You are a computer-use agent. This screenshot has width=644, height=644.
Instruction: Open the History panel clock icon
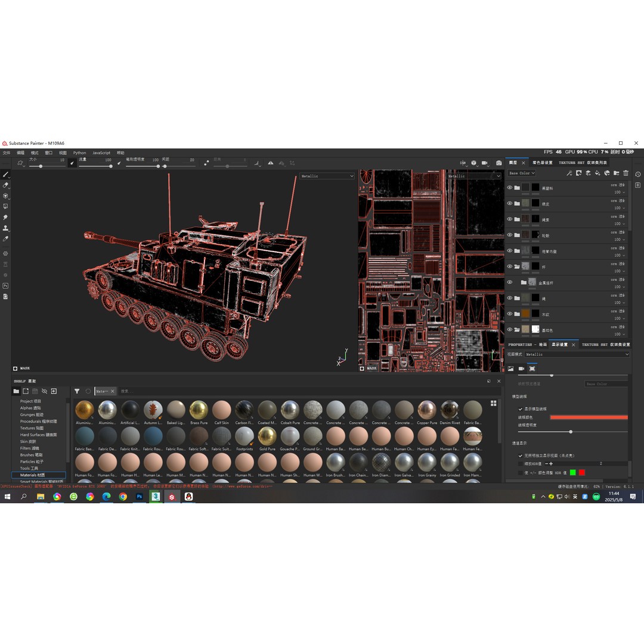pyautogui.click(x=638, y=175)
